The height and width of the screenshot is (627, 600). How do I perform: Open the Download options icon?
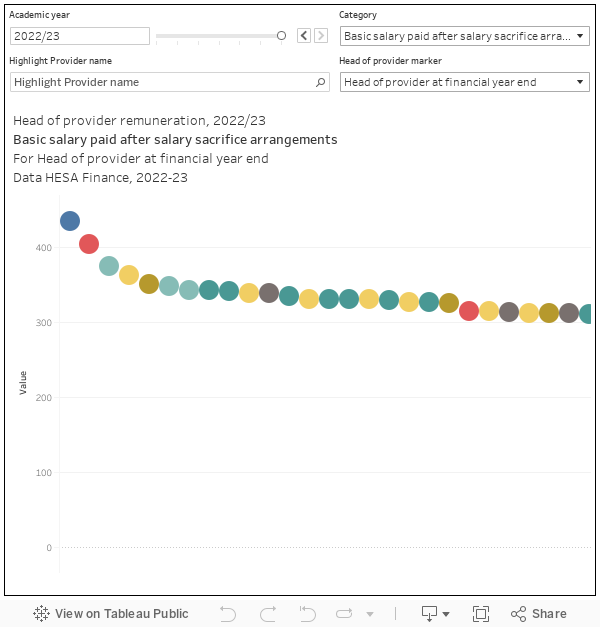point(434,614)
